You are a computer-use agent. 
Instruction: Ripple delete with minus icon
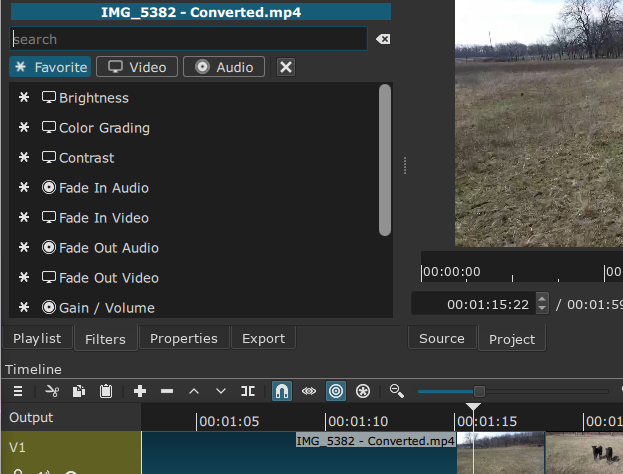tap(167, 391)
